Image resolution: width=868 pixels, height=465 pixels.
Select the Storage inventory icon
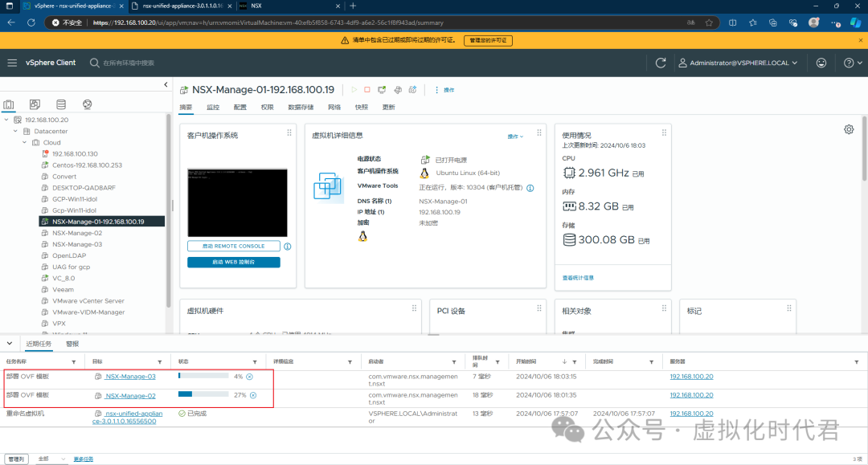point(61,104)
